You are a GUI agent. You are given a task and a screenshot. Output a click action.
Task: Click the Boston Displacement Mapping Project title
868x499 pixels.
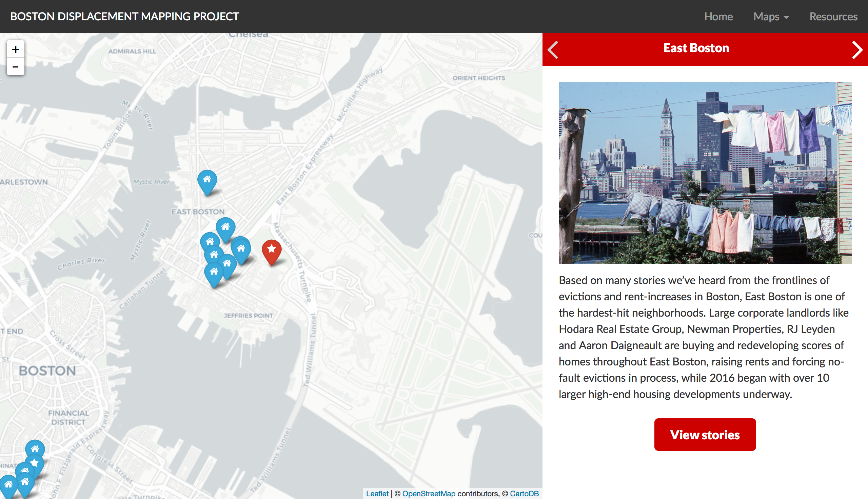pyautogui.click(x=124, y=17)
